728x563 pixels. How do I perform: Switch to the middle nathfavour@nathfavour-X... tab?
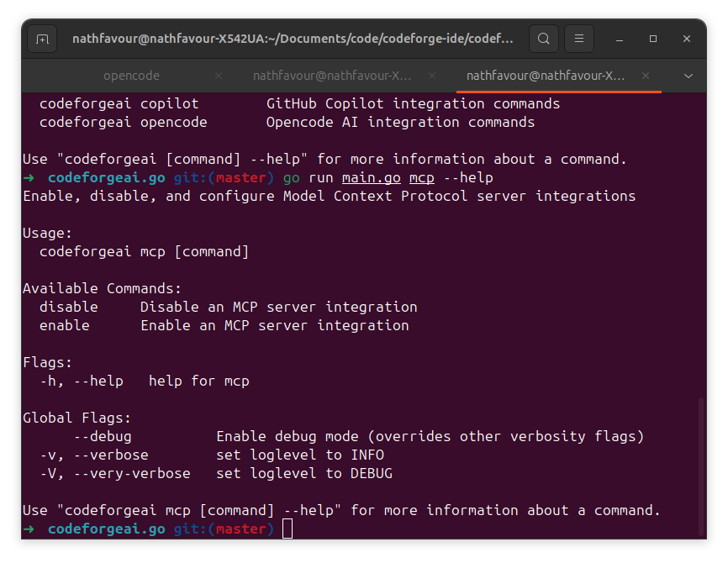[x=332, y=76]
